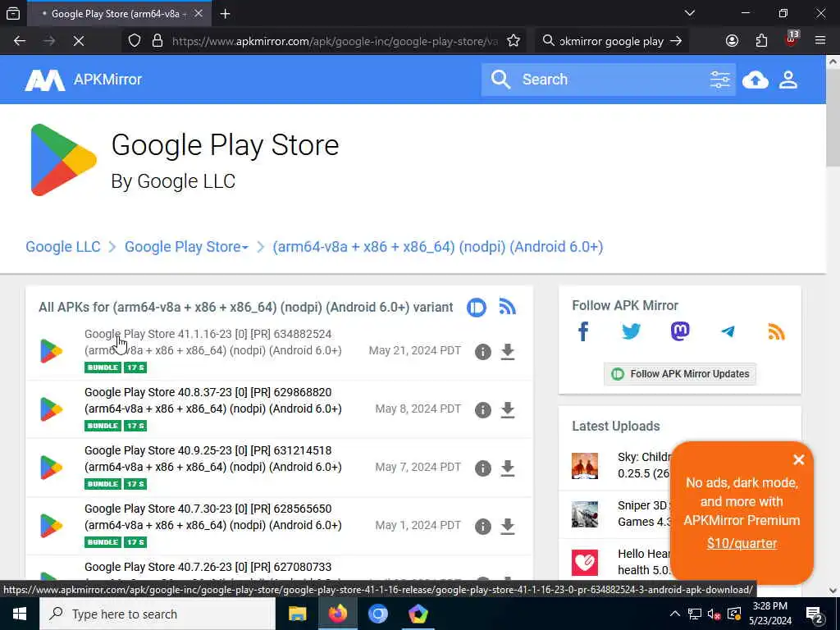The image size is (840, 630).
Task: Focus the Firefox search box
Action: [611, 41]
